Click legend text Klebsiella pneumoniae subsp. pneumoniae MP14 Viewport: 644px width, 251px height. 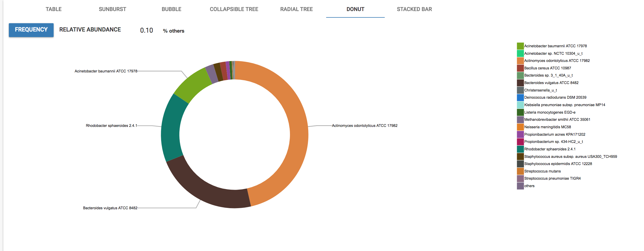click(x=565, y=105)
